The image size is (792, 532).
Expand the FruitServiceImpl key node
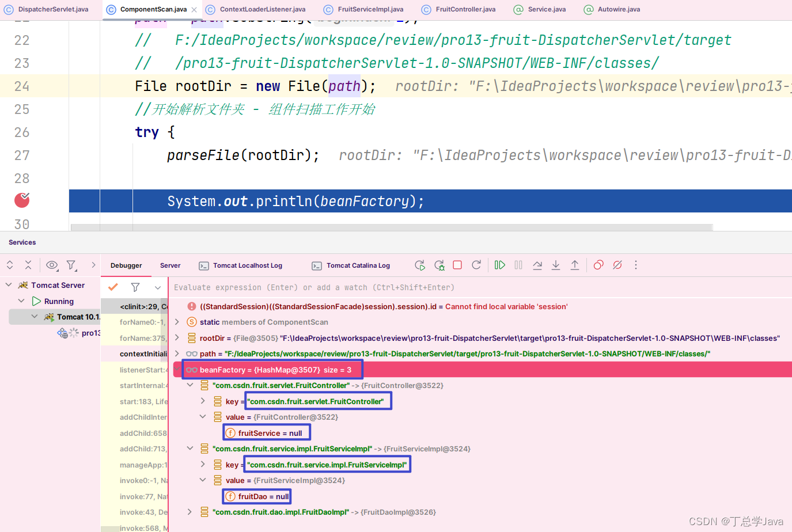click(x=203, y=465)
